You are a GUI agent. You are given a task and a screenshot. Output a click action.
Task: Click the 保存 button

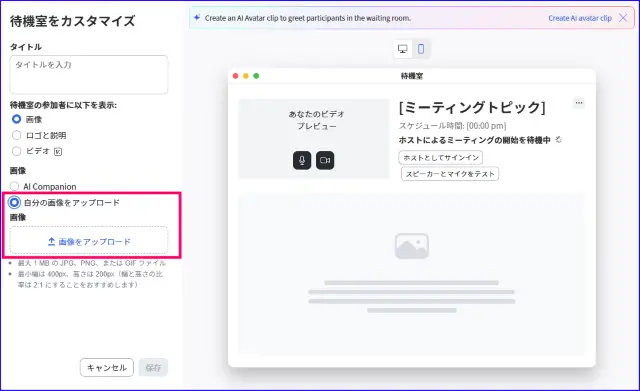point(153,368)
